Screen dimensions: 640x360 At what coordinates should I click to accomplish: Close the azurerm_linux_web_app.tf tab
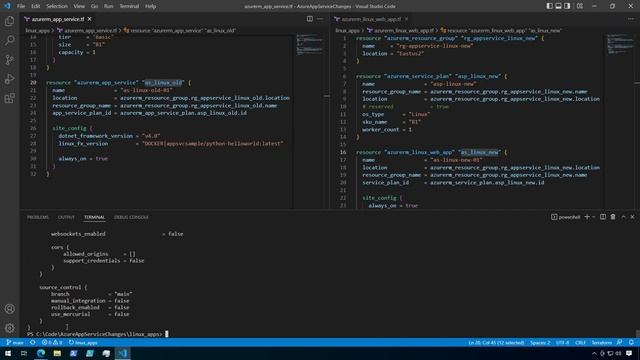point(407,19)
